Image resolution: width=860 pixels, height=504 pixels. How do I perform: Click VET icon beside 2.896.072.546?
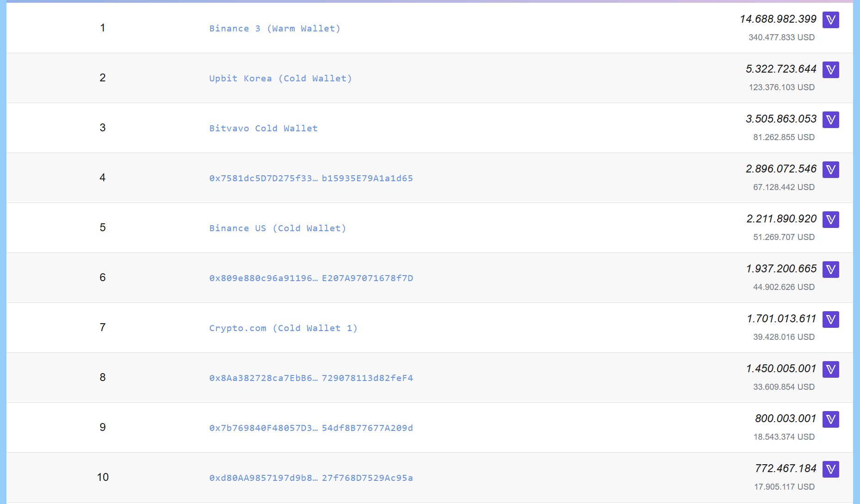pyautogui.click(x=831, y=170)
